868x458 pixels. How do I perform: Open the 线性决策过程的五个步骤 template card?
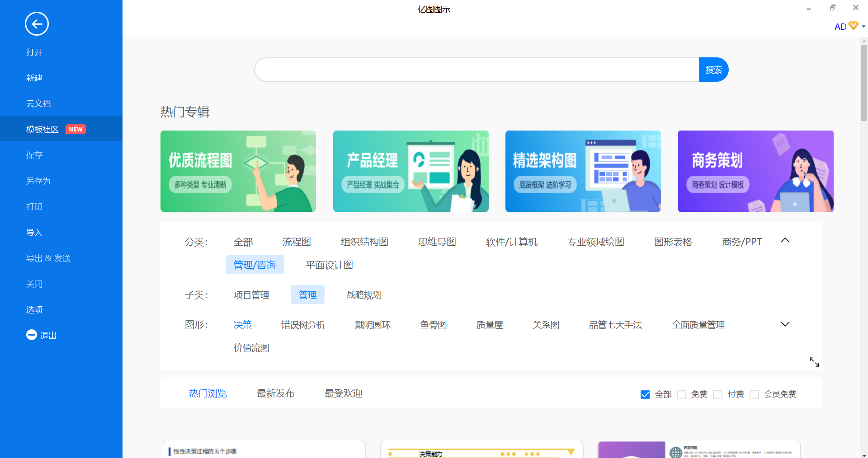coord(264,450)
